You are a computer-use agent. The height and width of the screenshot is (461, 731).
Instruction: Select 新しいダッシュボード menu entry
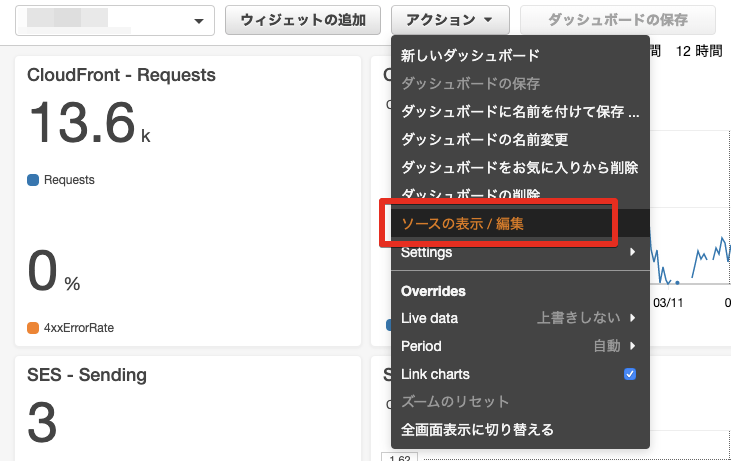pyautogui.click(x=520, y=55)
